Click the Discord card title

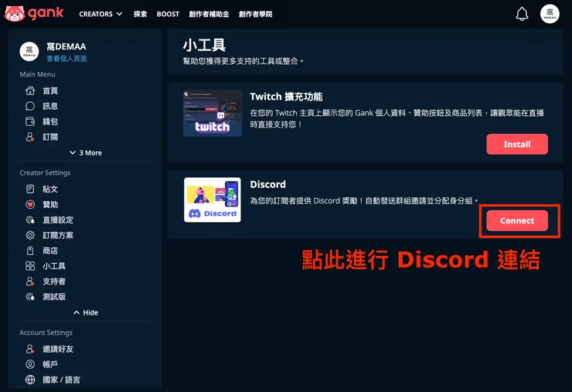267,184
